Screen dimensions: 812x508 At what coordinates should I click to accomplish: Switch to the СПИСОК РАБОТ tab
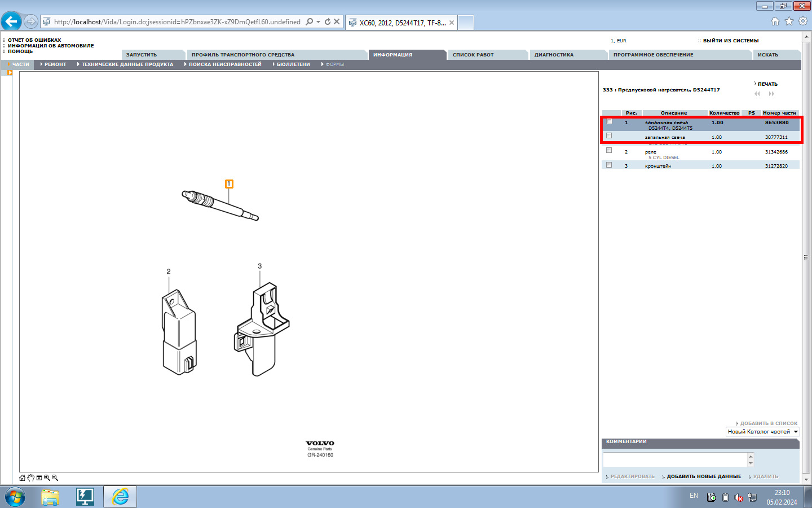click(488, 55)
